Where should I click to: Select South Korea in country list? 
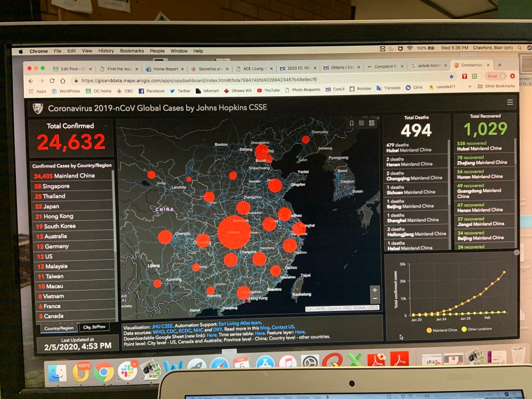pyautogui.click(x=74, y=226)
